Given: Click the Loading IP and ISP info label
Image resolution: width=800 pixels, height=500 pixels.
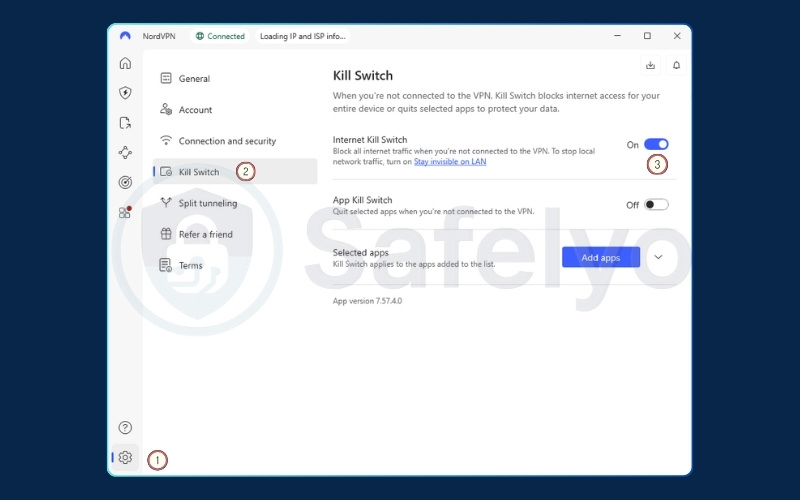Looking at the screenshot, I should (x=303, y=36).
